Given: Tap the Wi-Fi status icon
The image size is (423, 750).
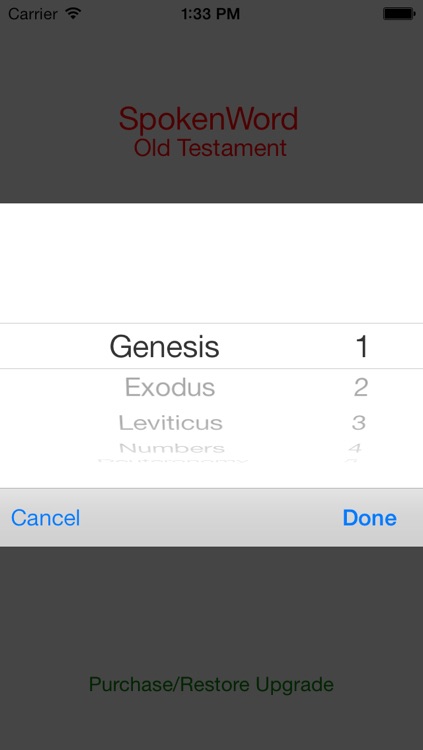Looking at the screenshot, I should [x=73, y=13].
